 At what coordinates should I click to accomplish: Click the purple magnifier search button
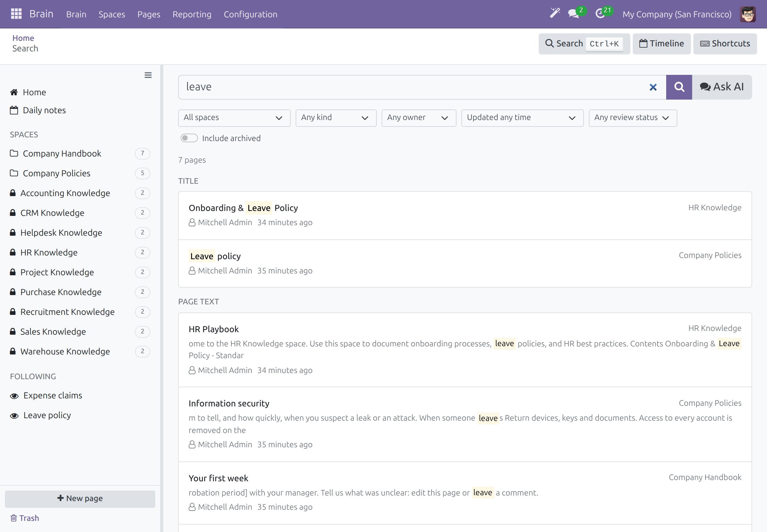(679, 87)
